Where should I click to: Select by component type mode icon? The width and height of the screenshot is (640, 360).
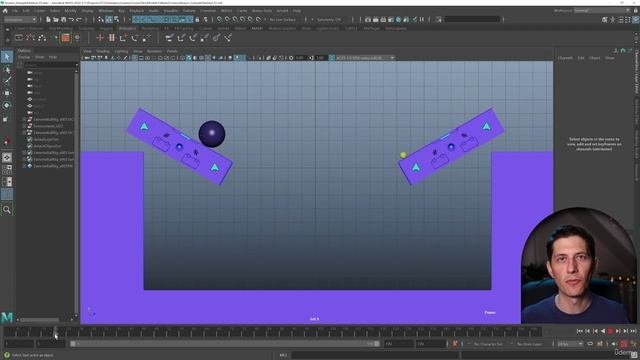(x=117, y=19)
